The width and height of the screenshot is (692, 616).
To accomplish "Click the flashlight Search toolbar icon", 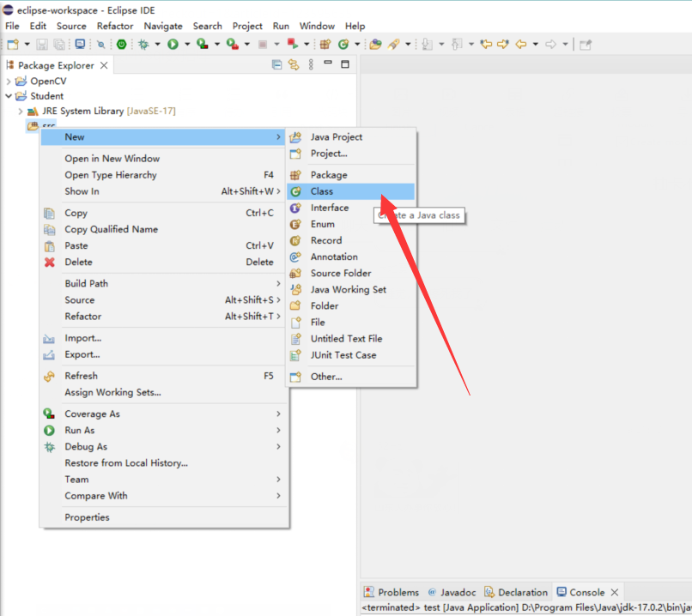I will pyautogui.click(x=393, y=44).
